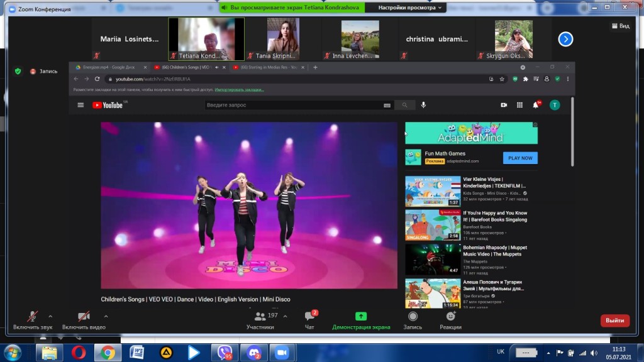Click the PLAY NOW ad button
Image resolution: width=644 pixels, height=362 pixels.
pos(520,158)
